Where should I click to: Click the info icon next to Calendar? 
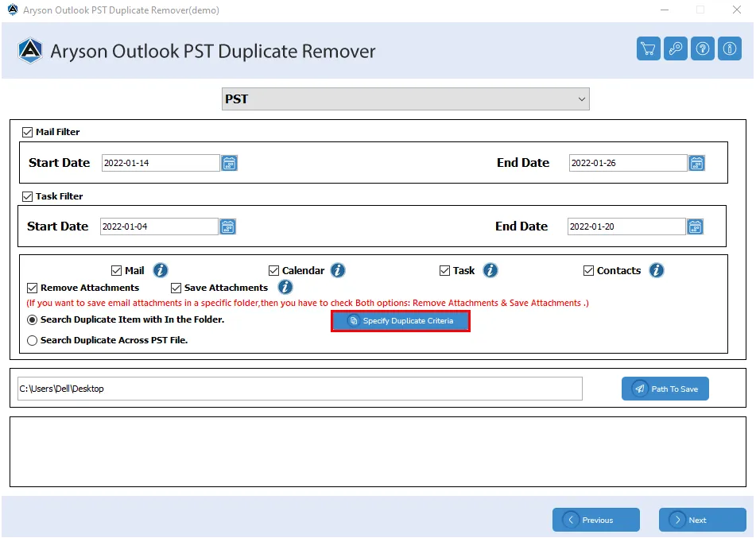338,270
